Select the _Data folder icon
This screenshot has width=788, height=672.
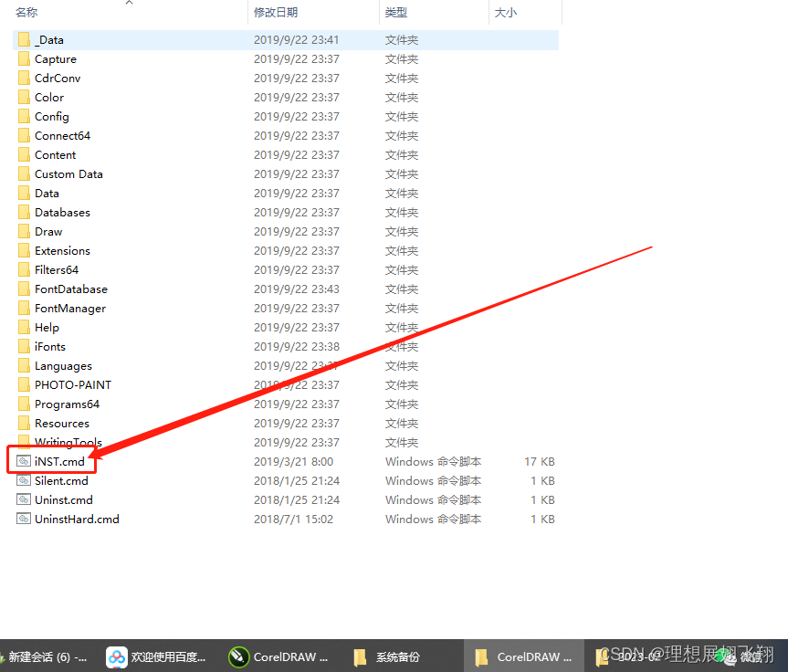point(24,39)
